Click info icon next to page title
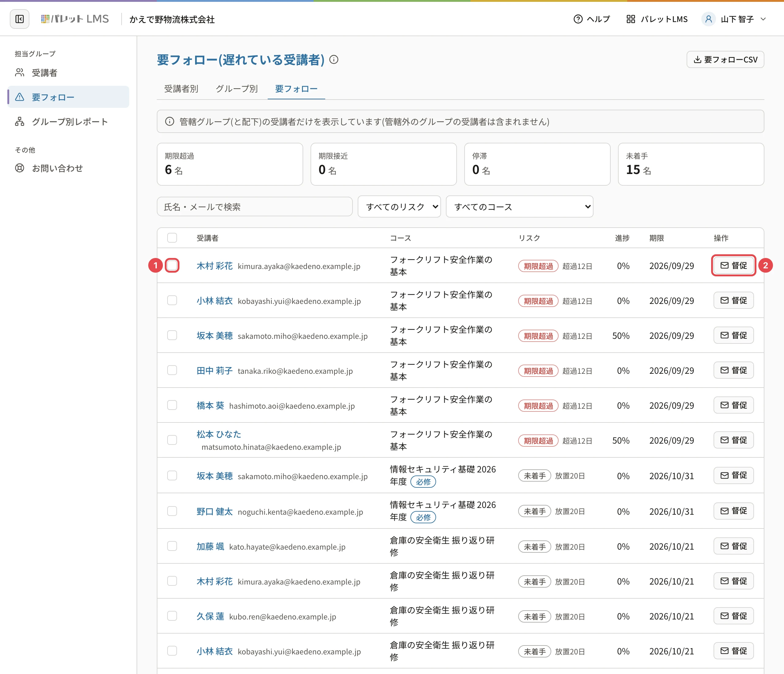The width and height of the screenshot is (784, 674). tap(334, 59)
